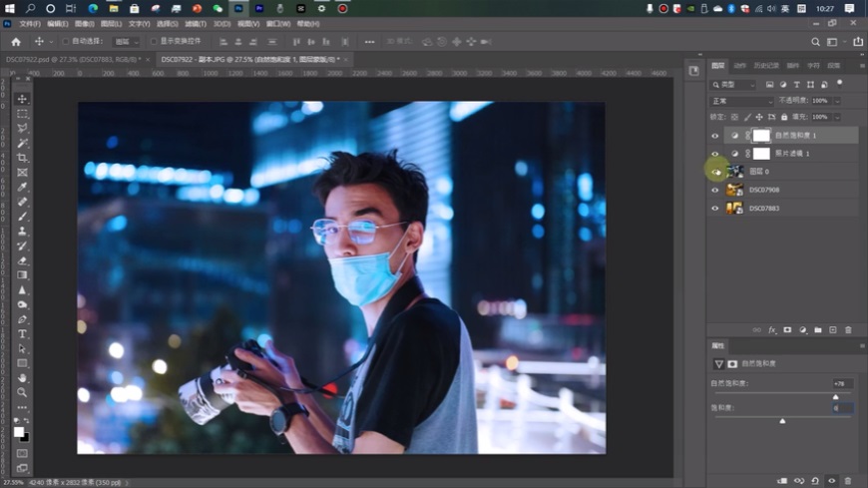Enable the 显示变换控件 checkbox
The height and width of the screenshot is (488, 868).
click(x=154, y=42)
